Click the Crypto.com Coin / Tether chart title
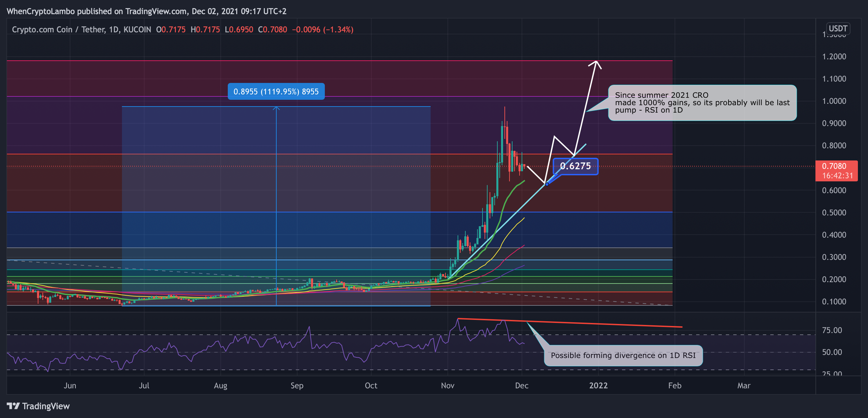The width and height of the screenshot is (868, 418). (x=81, y=30)
